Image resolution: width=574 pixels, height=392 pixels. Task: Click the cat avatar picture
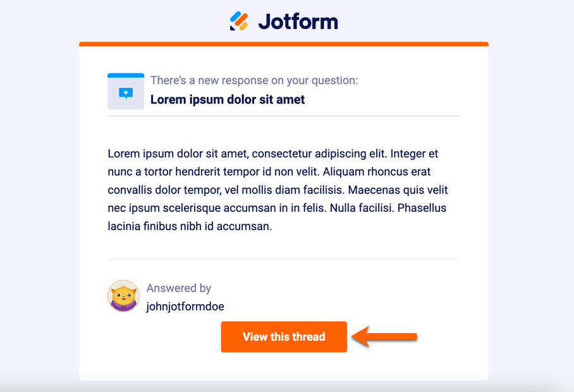point(123,296)
